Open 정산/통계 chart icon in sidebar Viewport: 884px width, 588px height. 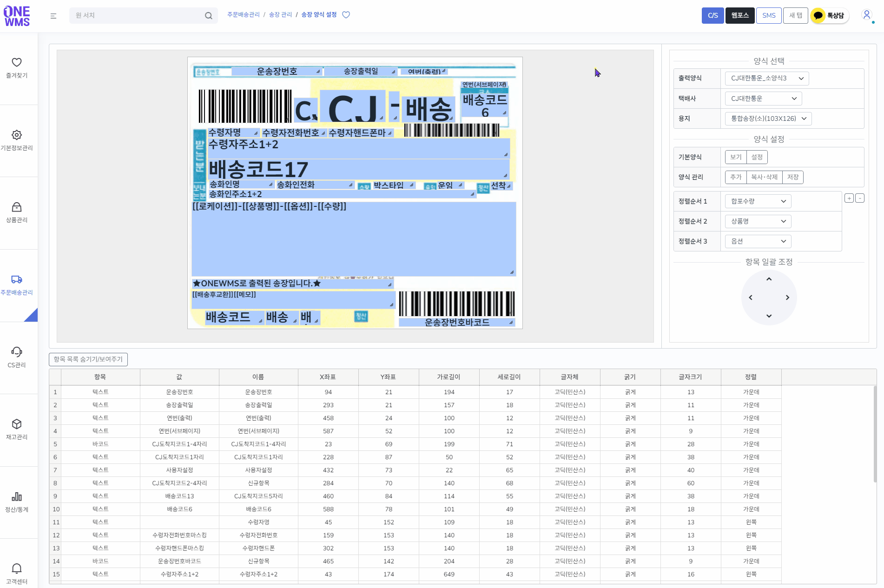tap(17, 496)
